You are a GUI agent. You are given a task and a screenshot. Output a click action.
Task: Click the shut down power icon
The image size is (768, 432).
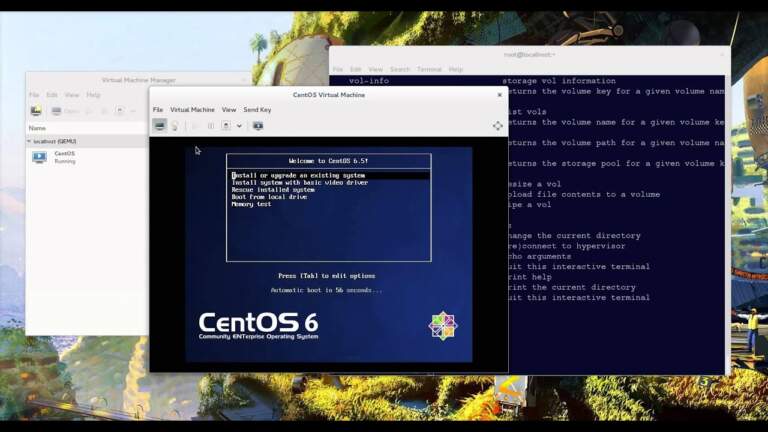[225, 126]
